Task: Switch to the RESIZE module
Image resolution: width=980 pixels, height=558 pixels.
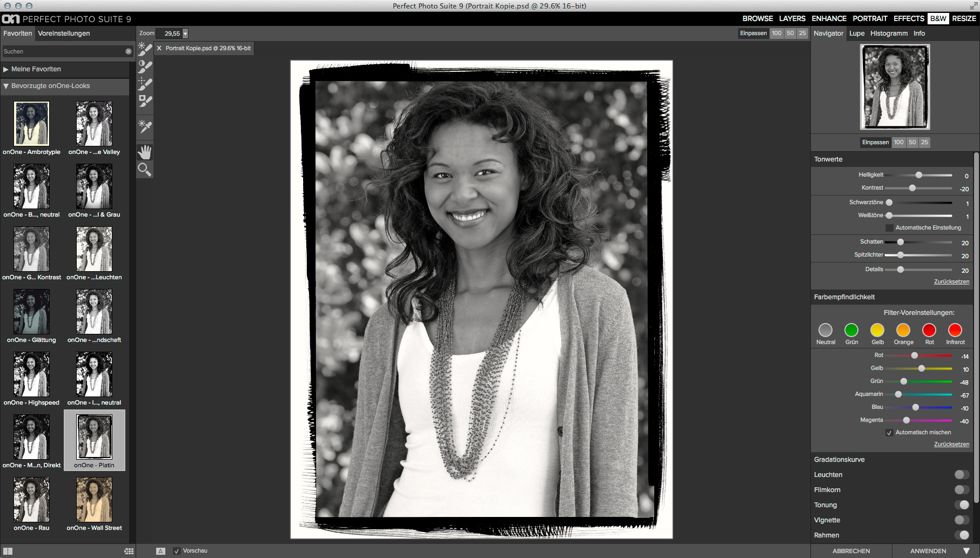Action: (x=964, y=18)
